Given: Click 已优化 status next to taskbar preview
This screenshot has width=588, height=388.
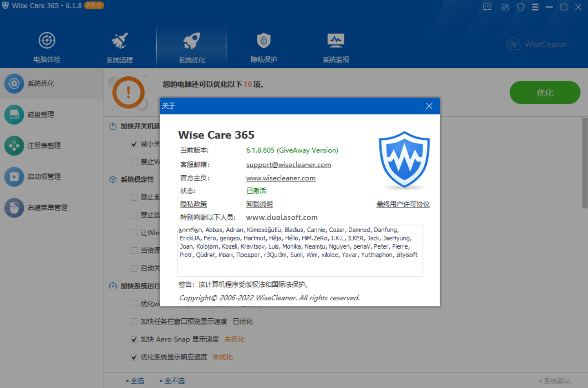Looking at the screenshot, I should coord(243,321).
